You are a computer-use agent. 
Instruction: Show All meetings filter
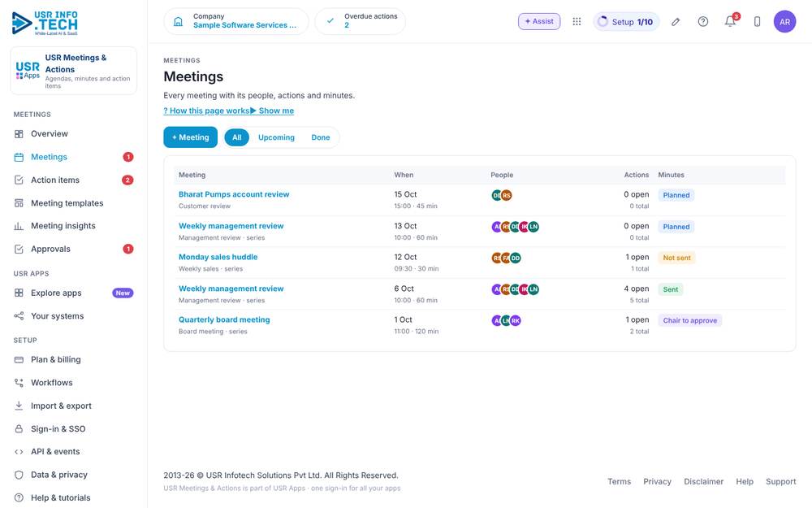pos(236,137)
